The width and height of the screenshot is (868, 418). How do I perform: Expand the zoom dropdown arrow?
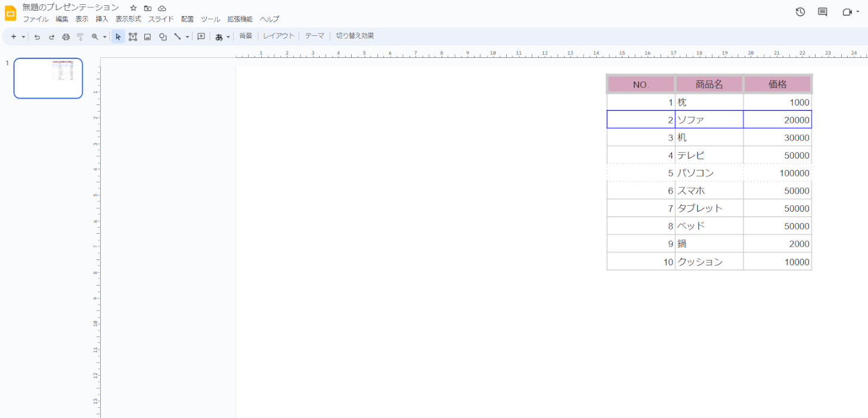pos(104,36)
